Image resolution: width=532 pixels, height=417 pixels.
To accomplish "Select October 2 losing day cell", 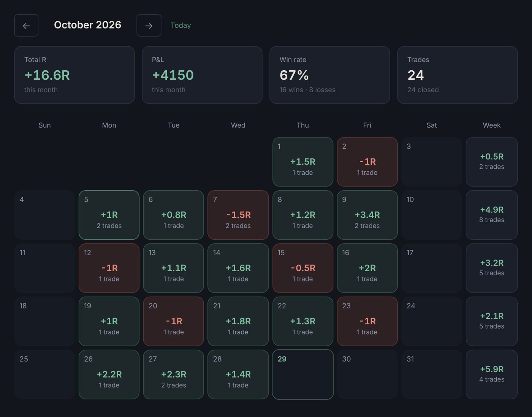I will coord(367,162).
